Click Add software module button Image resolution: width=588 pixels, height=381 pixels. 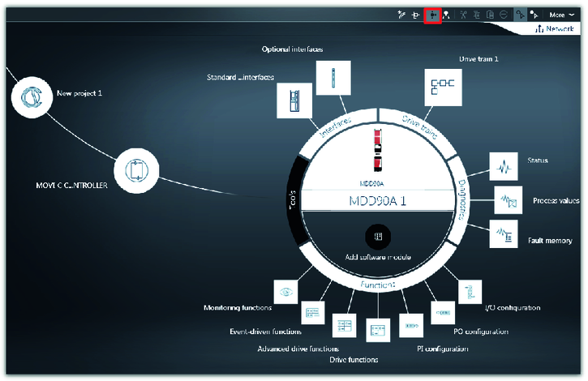coord(376,236)
